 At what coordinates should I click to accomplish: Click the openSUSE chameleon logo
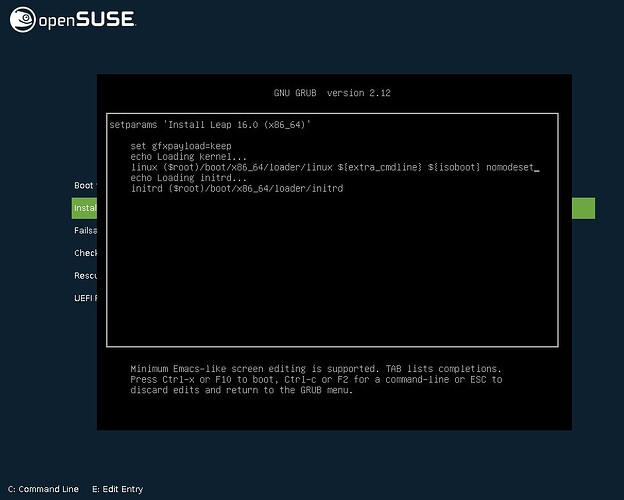click(x=23, y=19)
